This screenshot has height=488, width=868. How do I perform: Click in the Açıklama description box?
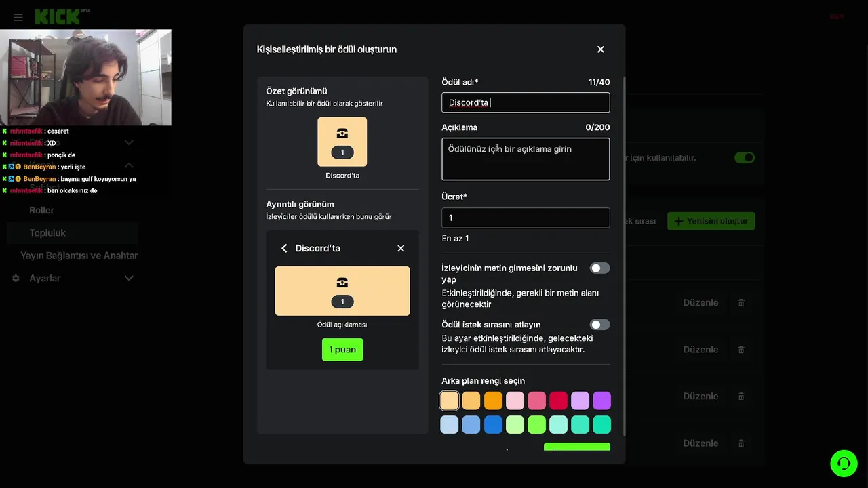point(526,159)
